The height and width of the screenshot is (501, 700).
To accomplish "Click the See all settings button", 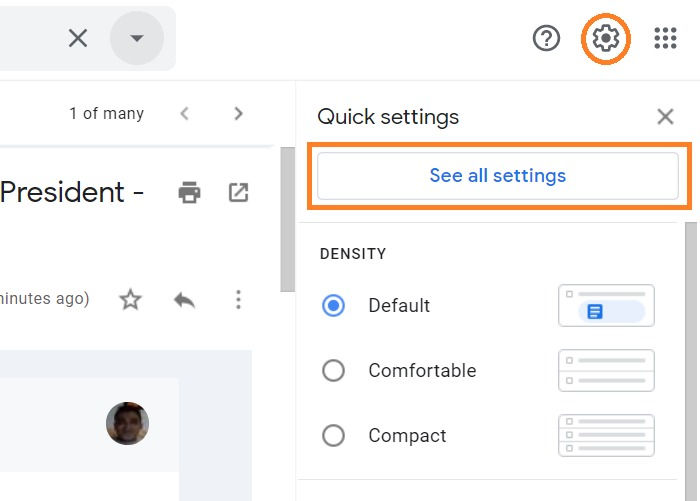I will pyautogui.click(x=497, y=176).
